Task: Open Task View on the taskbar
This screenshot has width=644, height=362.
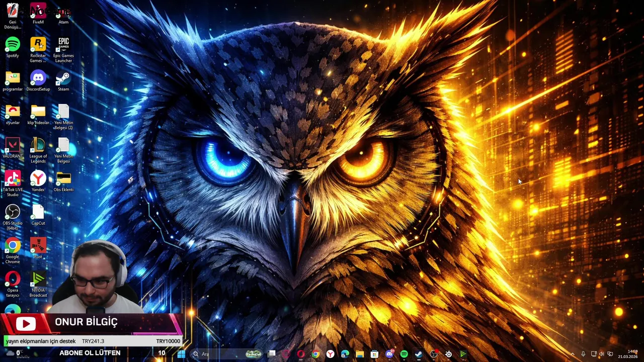Action: click(272, 354)
